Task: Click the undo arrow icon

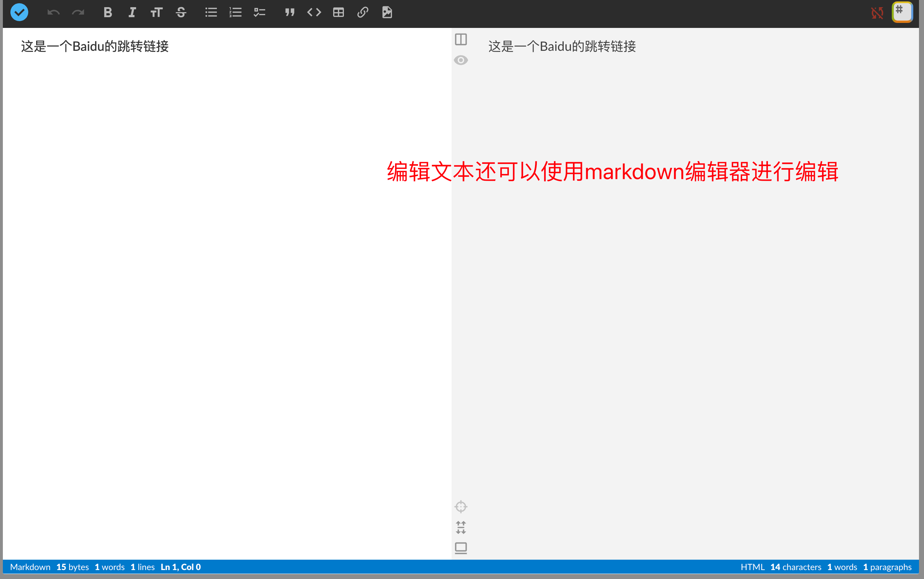Action: coord(54,13)
